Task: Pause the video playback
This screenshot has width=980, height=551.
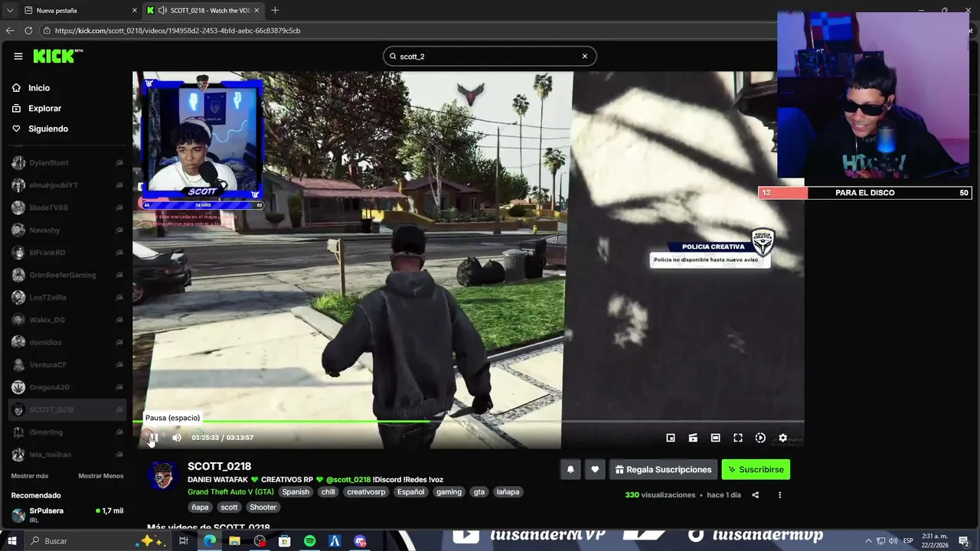Action: 153,438
